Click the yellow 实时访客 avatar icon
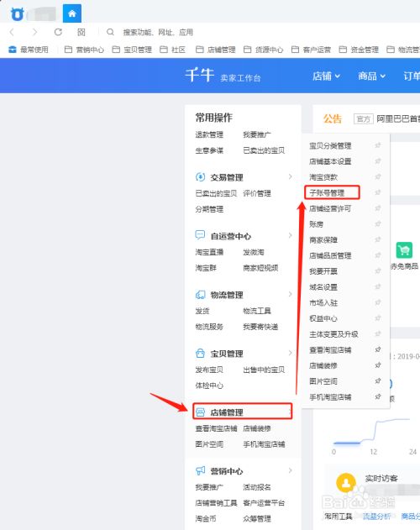Image resolution: width=420 pixels, height=530 pixels. pyautogui.click(x=345, y=482)
